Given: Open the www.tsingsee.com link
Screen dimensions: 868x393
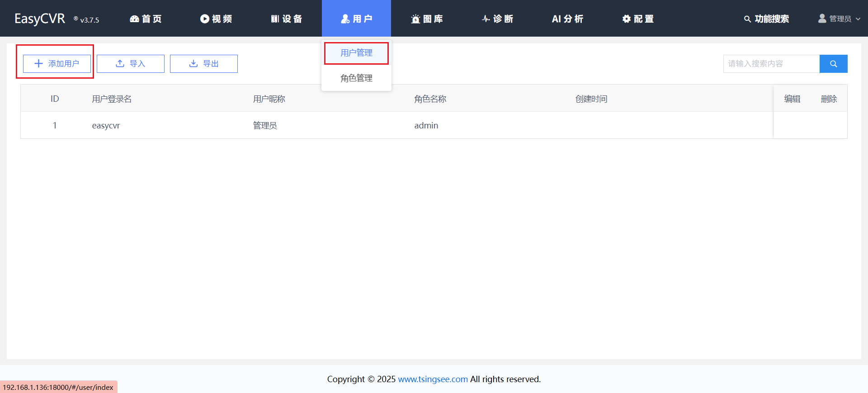Looking at the screenshot, I should tap(433, 379).
